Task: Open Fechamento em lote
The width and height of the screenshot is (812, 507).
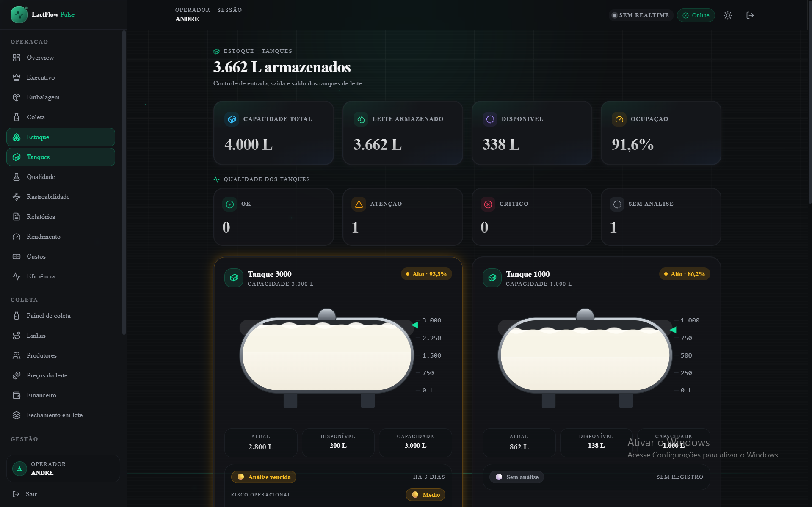Action: (61, 415)
